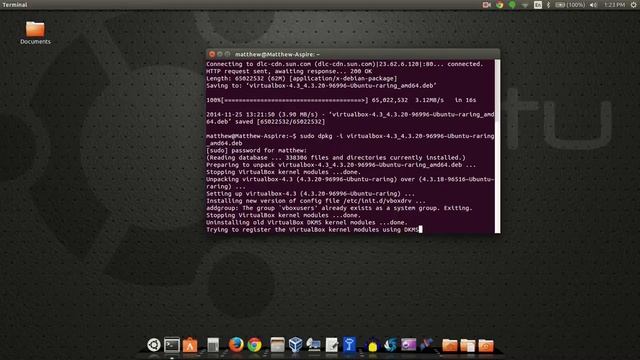Open the last orange folder in the dock
This screenshot has width=640, height=360.
point(485,345)
